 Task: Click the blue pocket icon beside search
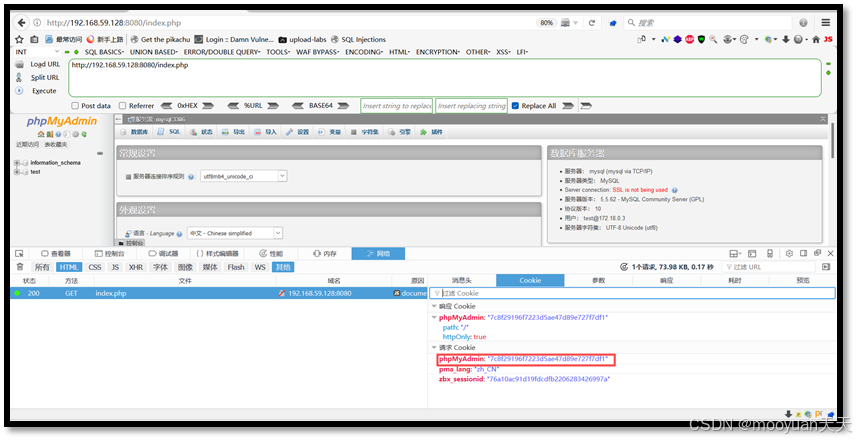point(613,23)
